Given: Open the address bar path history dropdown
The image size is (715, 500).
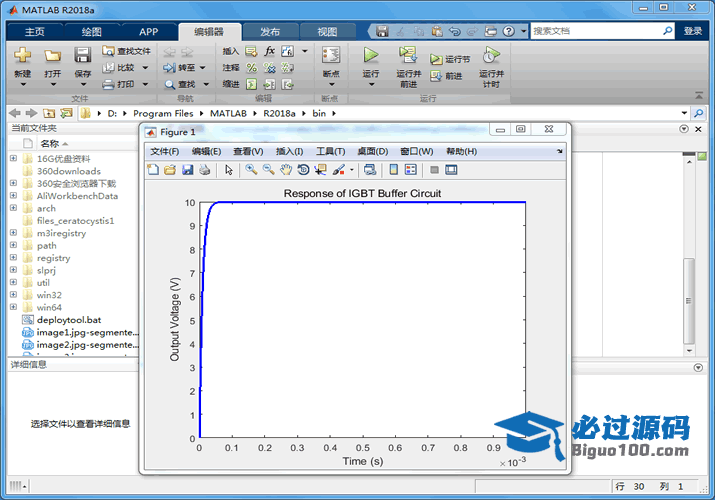Looking at the screenshot, I should (684, 113).
